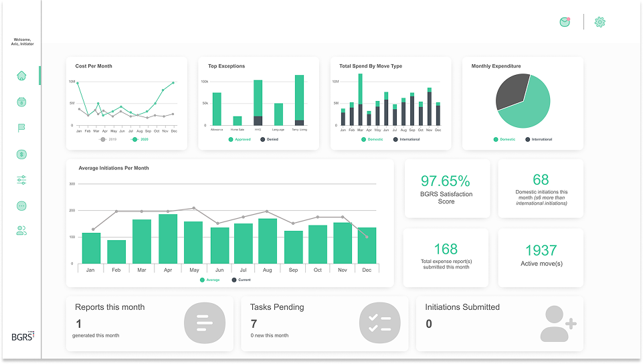Open the calendar sidebar icon
The image size is (643, 364).
[21, 102]
